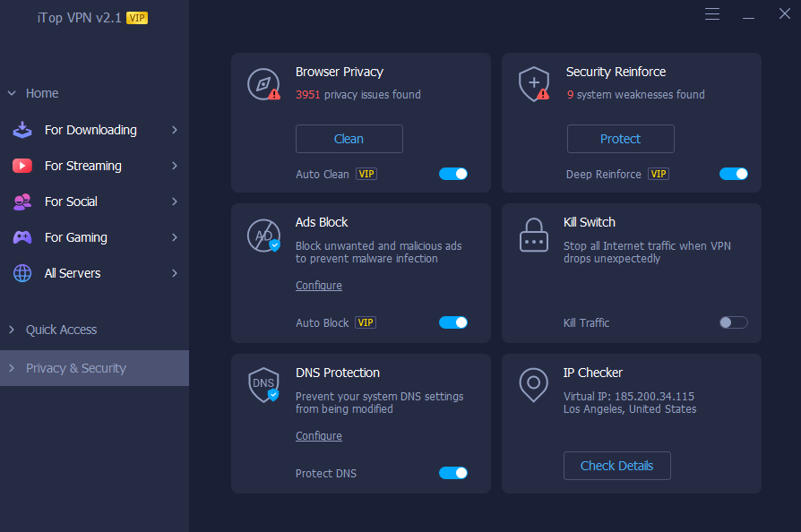Click the Browser Privacy compass icon
Viewport: 801px width, 532px height.
(263, 84)
